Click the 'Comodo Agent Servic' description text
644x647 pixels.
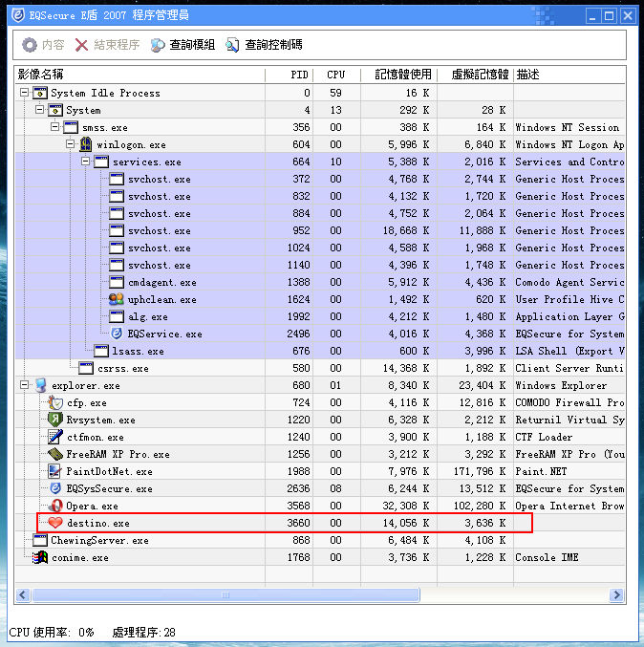569,282
